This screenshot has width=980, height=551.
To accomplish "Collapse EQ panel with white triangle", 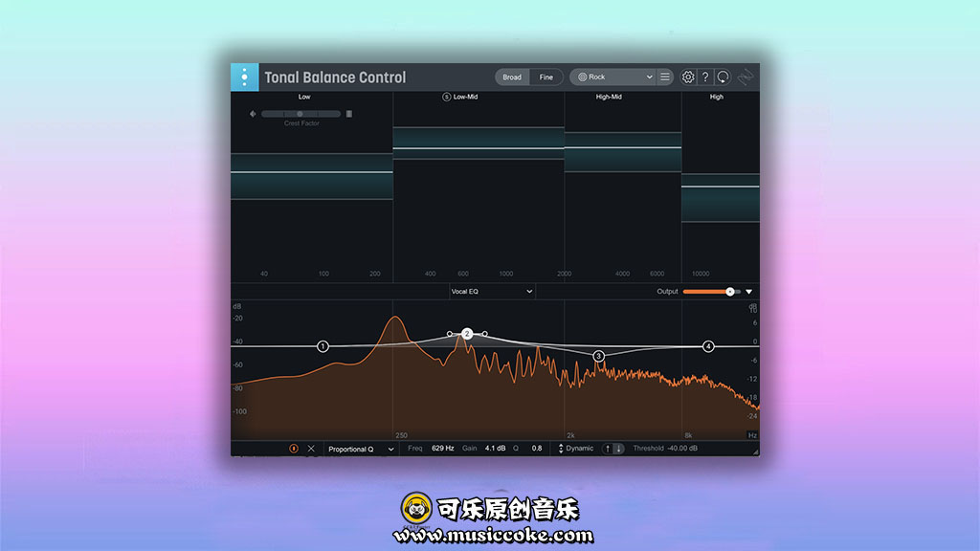I will (748, 292).
